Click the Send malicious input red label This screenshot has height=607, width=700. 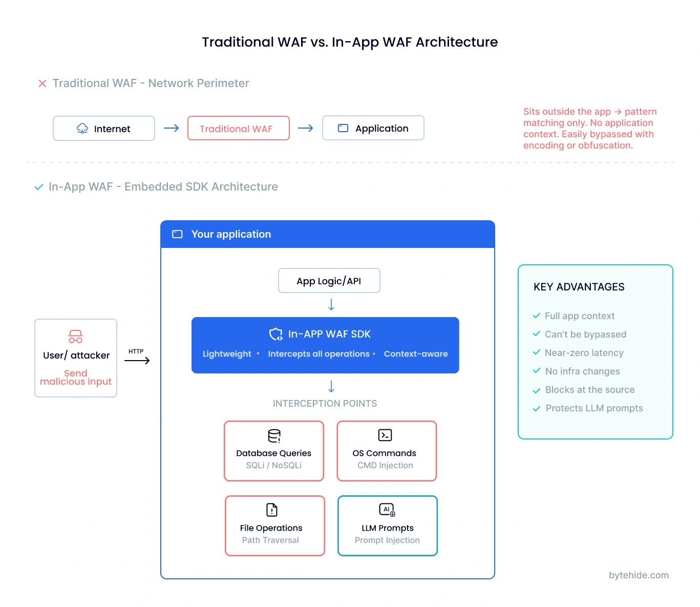click(x=75, y=378)
